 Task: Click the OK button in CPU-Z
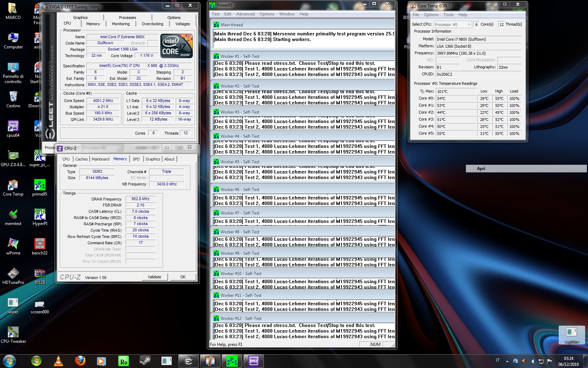183,277
